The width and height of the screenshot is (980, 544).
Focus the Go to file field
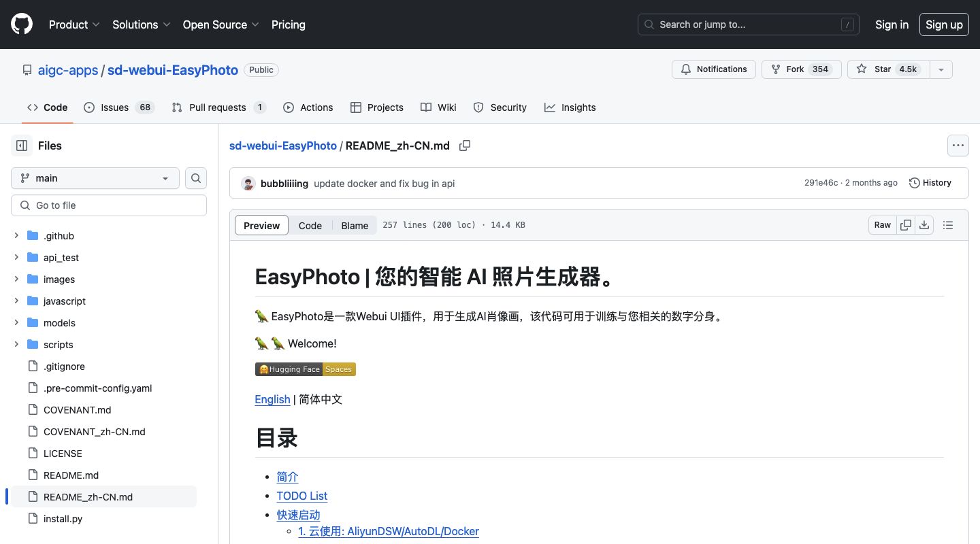pos(109,205)
